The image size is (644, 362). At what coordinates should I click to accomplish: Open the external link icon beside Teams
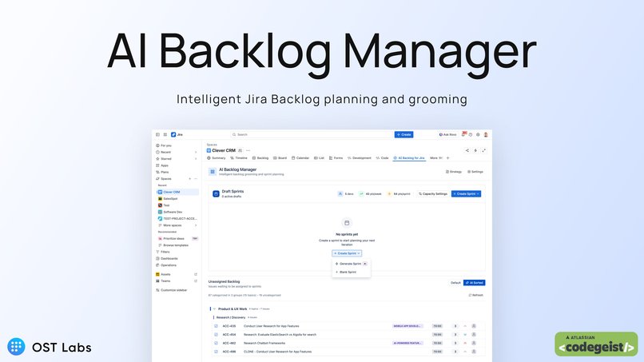(196, 281)
